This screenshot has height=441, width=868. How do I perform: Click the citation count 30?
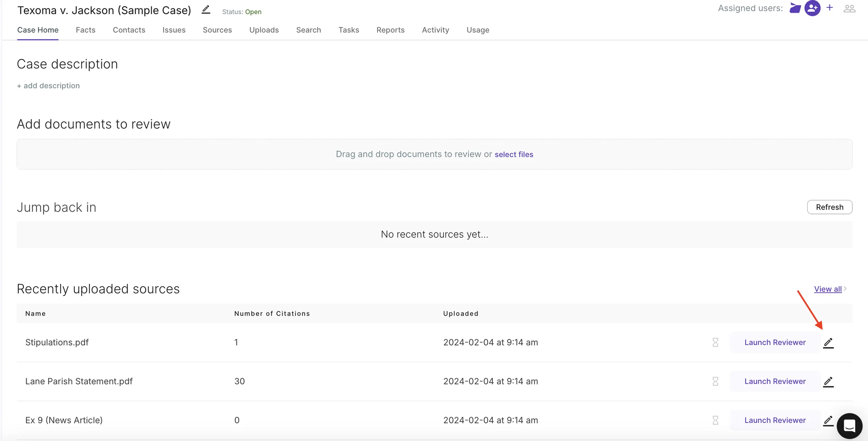click(239, 381)
